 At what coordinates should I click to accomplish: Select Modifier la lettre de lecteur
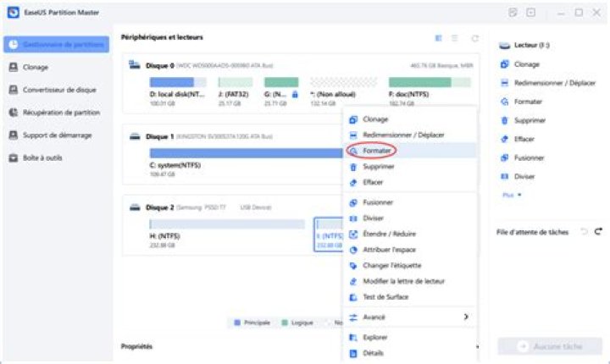pos(409,281)
